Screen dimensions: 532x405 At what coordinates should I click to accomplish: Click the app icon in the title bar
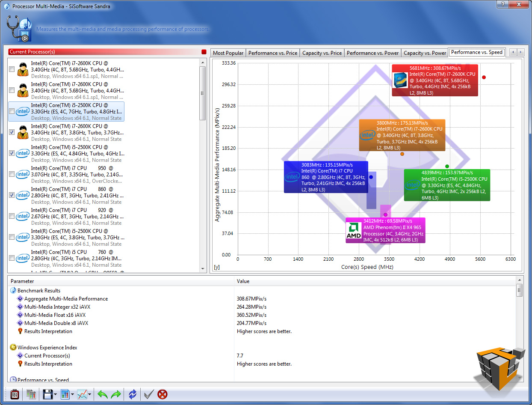click(x=6, y=6)
